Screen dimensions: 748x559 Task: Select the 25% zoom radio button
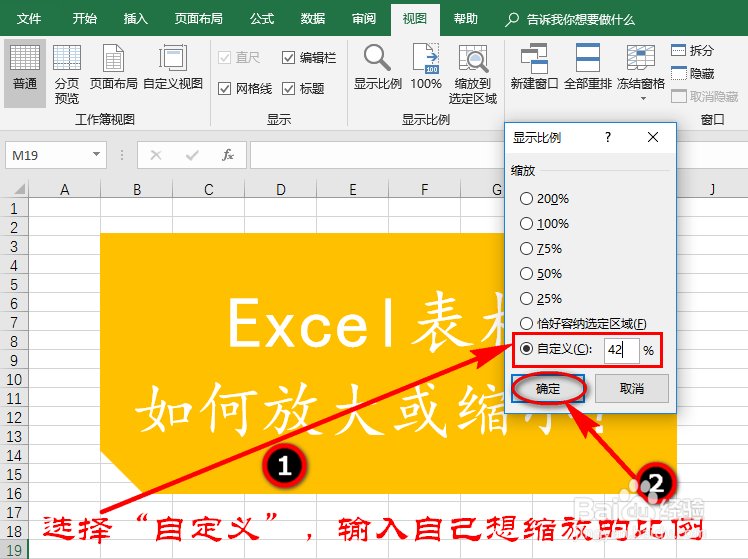coord(526,299)
